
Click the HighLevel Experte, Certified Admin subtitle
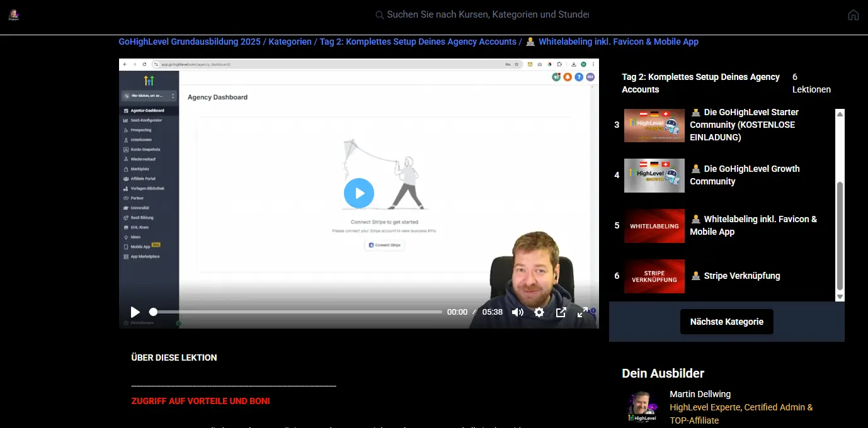(x=741, y=414)
